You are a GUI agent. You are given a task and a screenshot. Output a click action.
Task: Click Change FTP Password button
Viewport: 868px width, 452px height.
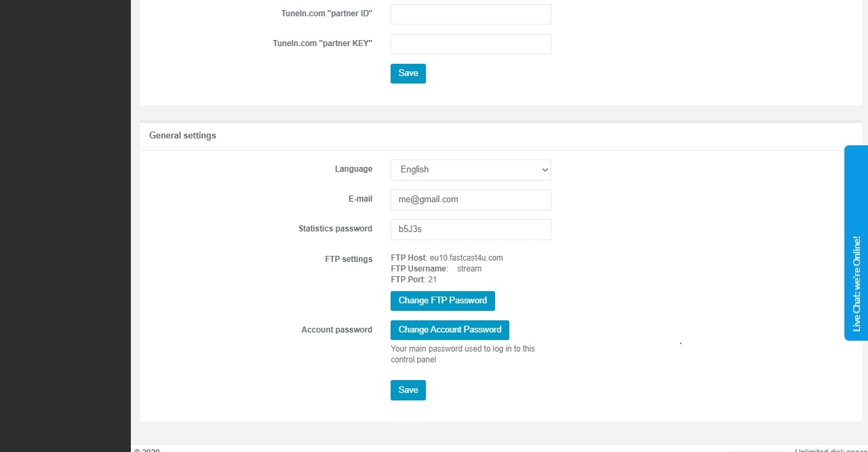[443, 301]
